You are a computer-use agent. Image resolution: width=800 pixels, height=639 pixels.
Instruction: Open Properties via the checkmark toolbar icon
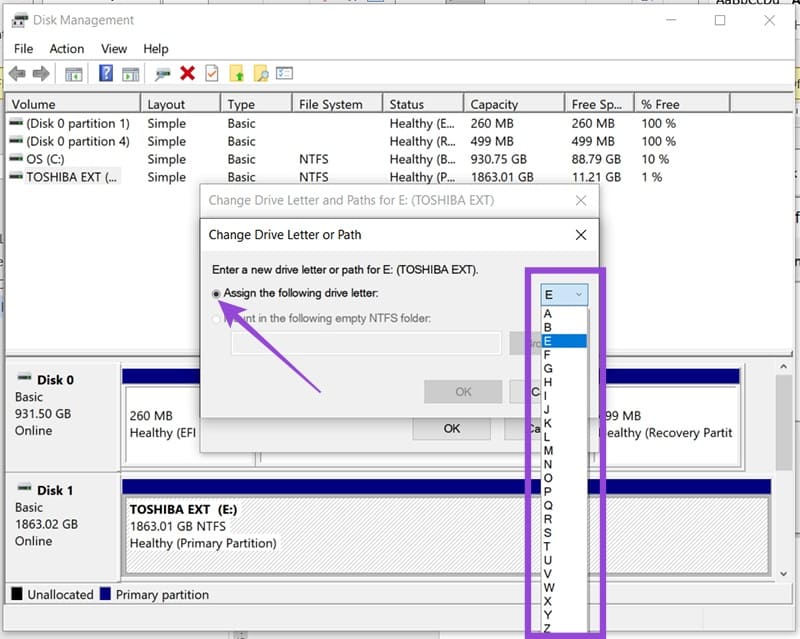coord(212,72)
